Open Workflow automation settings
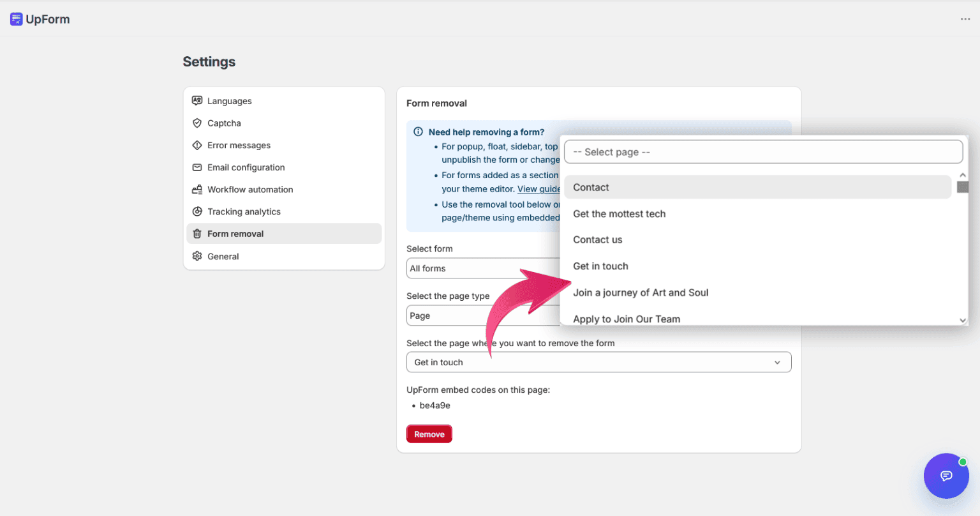 284,190
